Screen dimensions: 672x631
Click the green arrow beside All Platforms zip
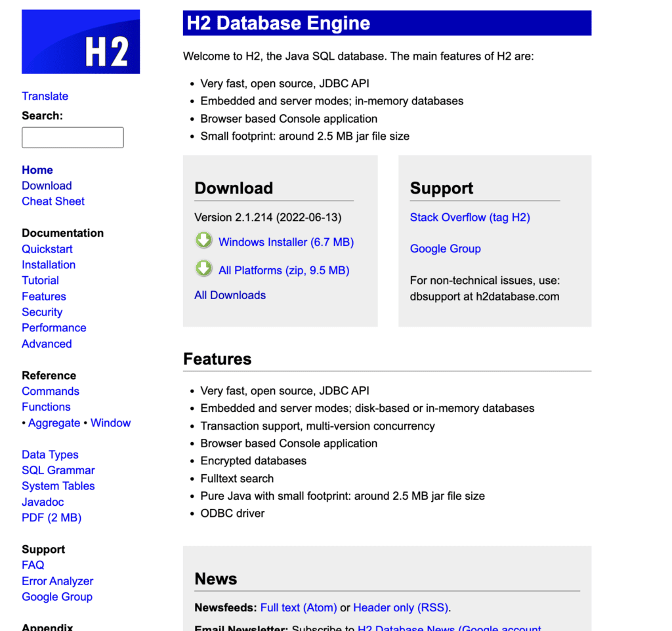pos(203,268)
